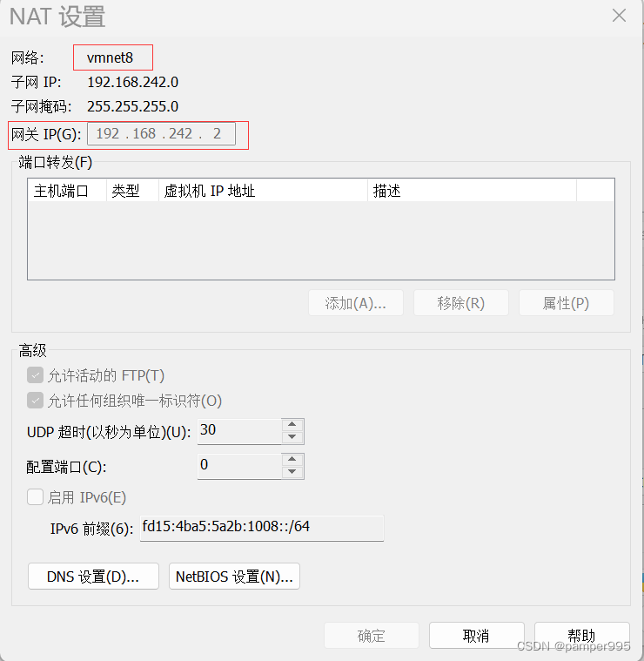
Task: Click the 属性(P) button
Action: (x=566, y=303)
